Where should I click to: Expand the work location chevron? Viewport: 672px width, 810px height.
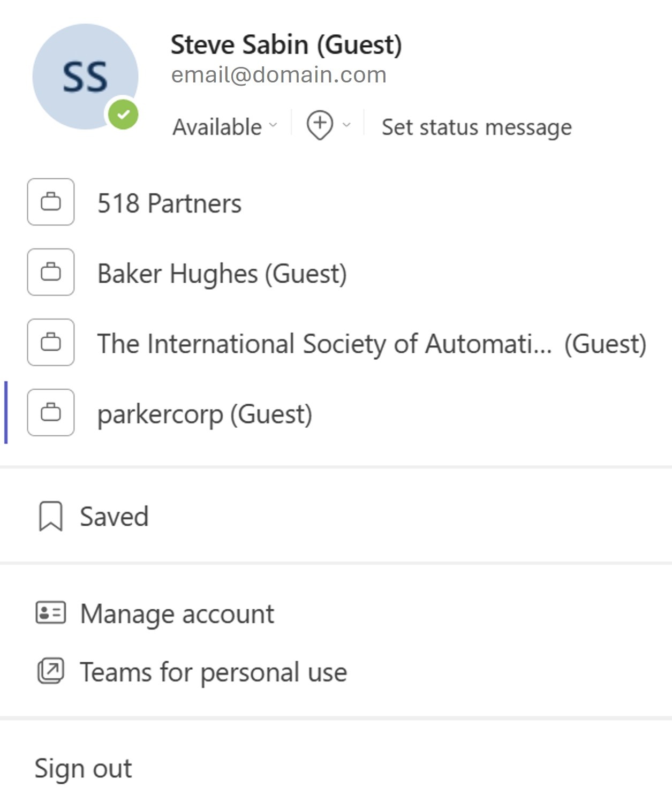pyautogui.click(x=346, y=125)
